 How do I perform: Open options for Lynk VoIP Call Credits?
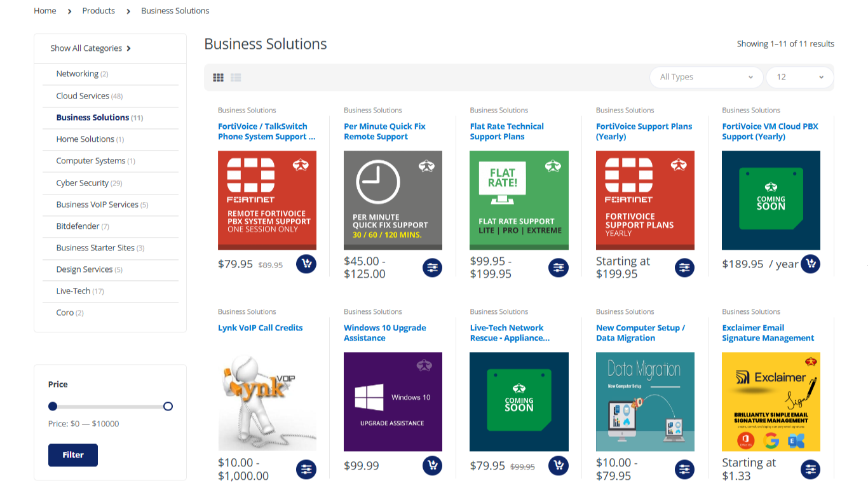[306, 469]
